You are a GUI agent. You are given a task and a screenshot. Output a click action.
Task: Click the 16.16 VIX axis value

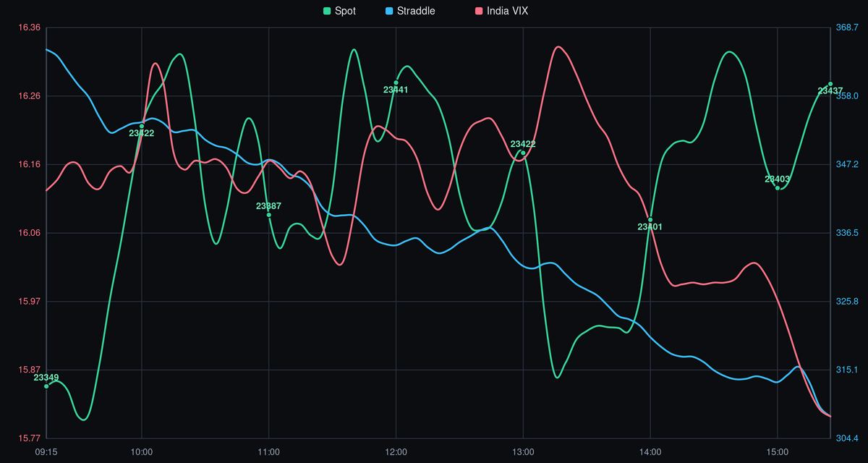[29, 164]
